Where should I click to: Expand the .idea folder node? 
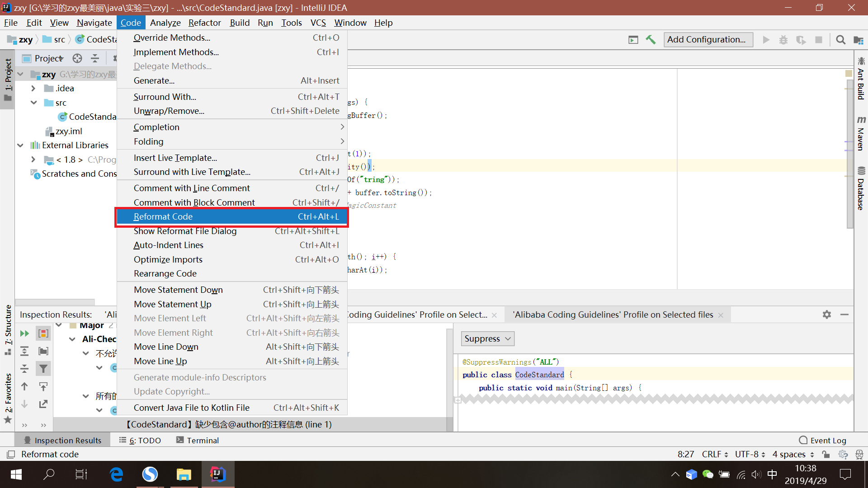33,88
